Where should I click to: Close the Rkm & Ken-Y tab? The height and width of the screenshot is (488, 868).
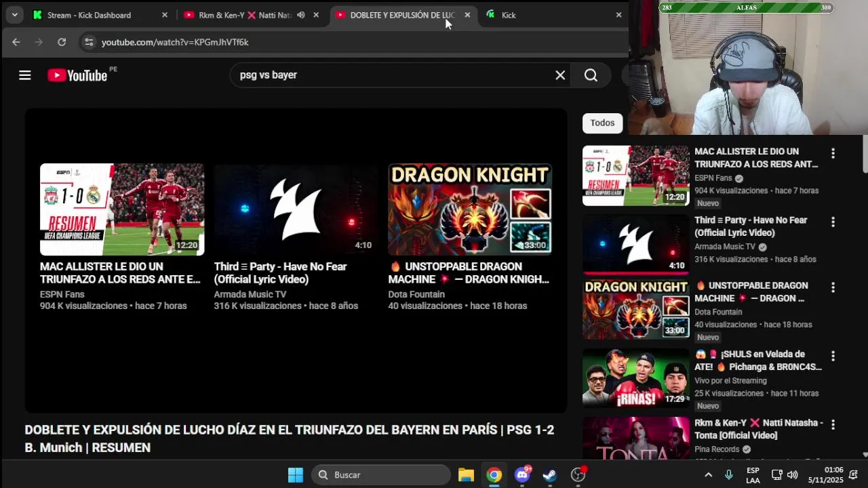[316, 15]
